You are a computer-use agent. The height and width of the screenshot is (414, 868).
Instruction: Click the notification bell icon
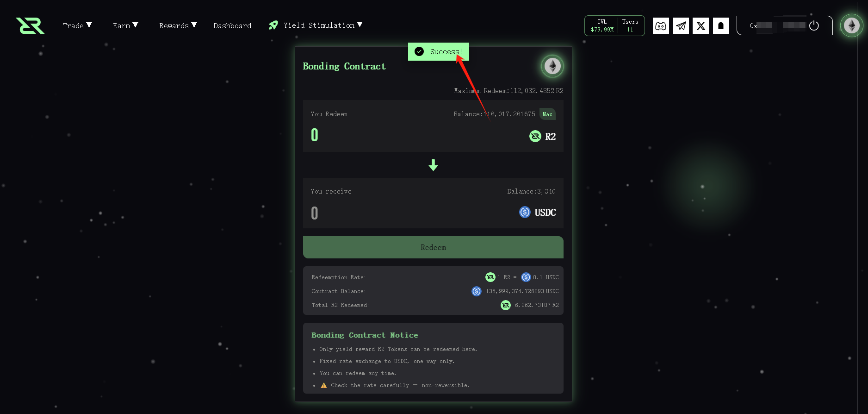pos(720,26)
